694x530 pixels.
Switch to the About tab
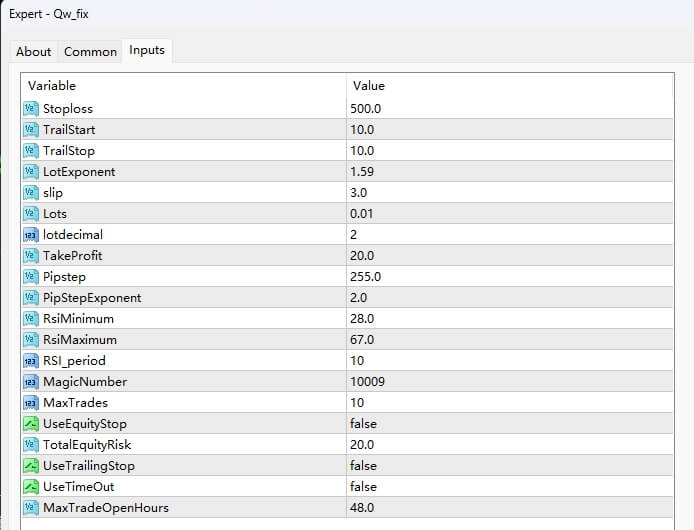[x=34, y=52]
